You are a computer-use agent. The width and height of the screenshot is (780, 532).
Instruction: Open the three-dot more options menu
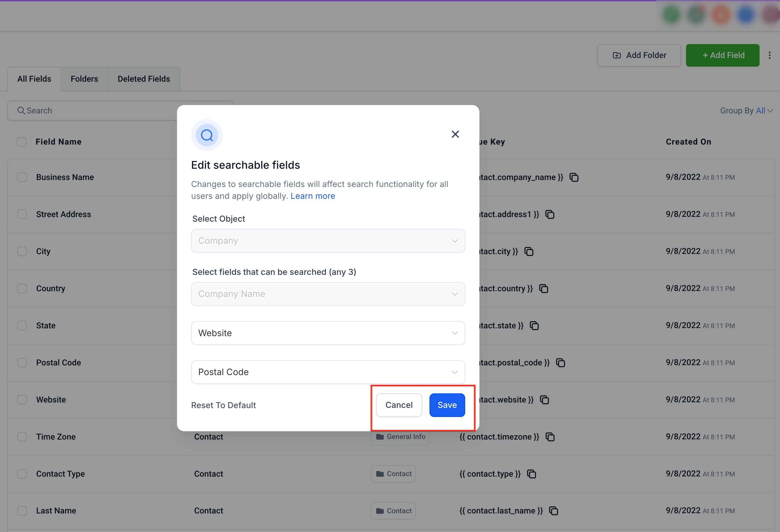tap(769, 55)
